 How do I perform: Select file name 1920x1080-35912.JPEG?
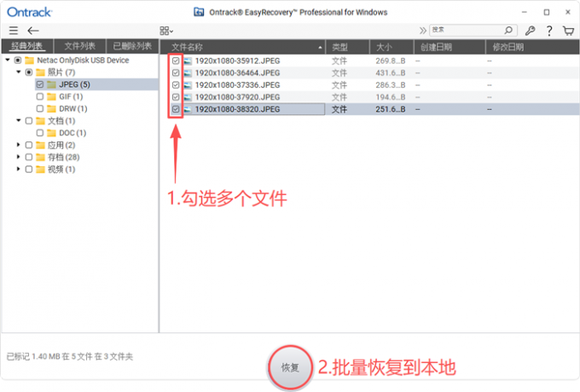[237, 61]
